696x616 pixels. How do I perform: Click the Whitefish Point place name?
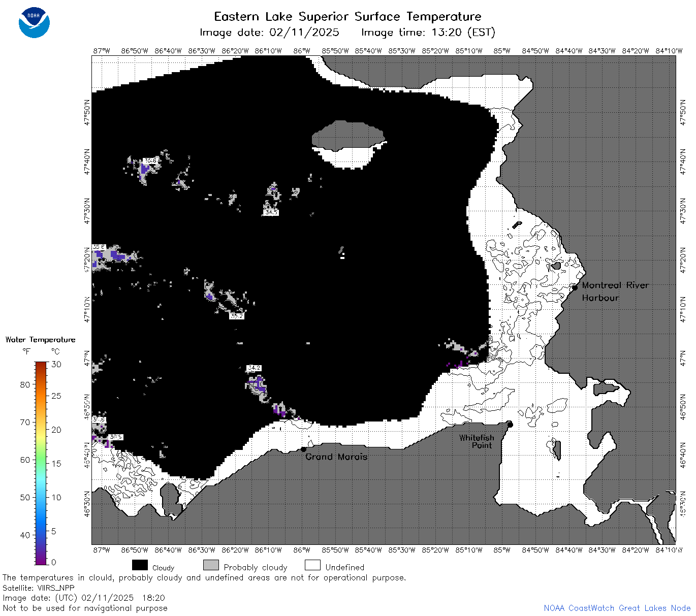pos(477,441)
